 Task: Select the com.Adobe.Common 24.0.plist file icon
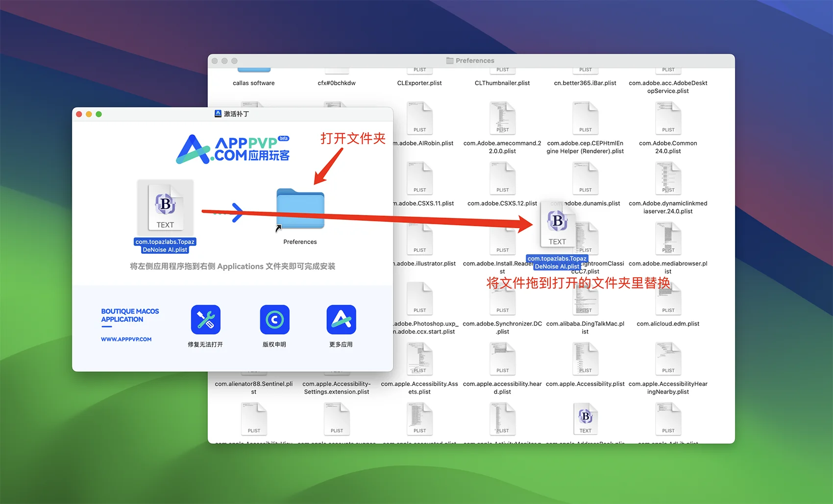point(668,118)
